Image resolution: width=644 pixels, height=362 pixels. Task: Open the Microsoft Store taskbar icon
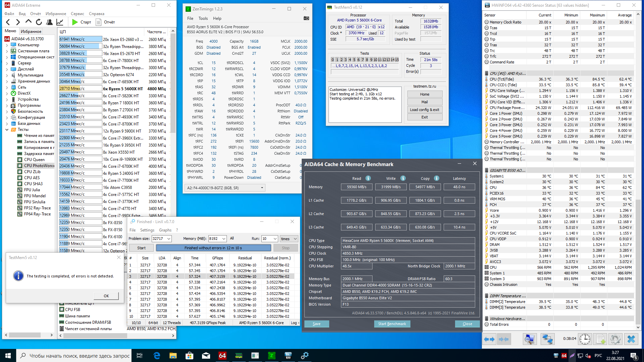click(x=190, y=356)
